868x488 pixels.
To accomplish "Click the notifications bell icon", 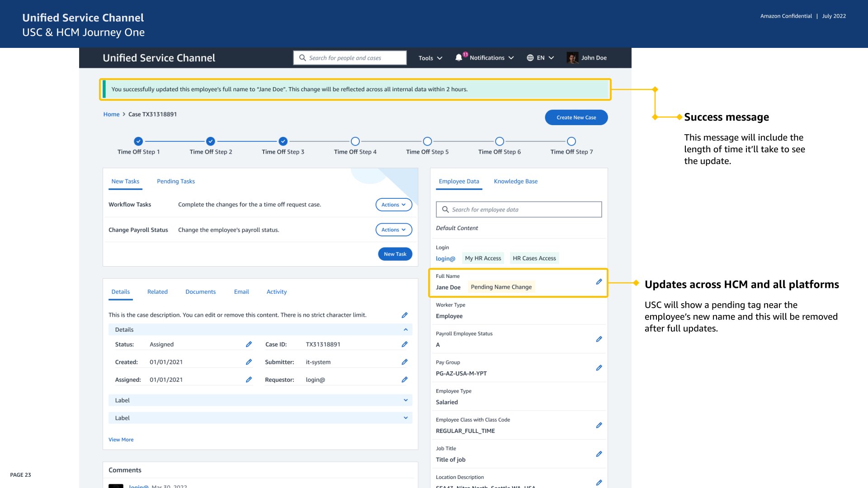I will 459,58.
